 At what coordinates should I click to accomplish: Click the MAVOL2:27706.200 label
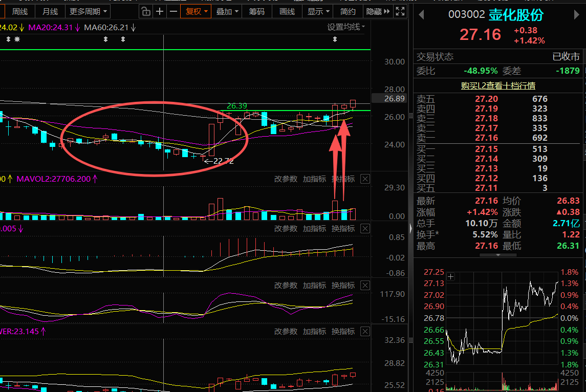pos(53,179)
